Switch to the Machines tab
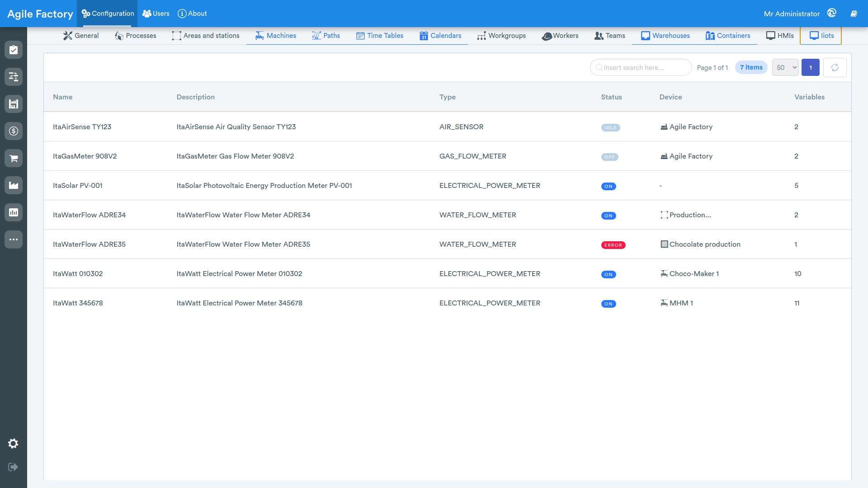Screen dimensions: 868x488 (x=275, y=36)
